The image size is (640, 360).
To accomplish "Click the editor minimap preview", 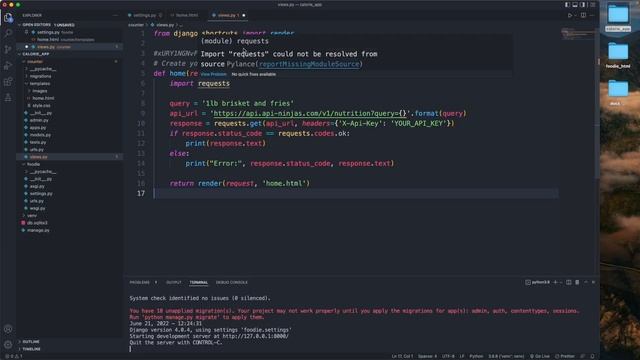I will point(577,35).
